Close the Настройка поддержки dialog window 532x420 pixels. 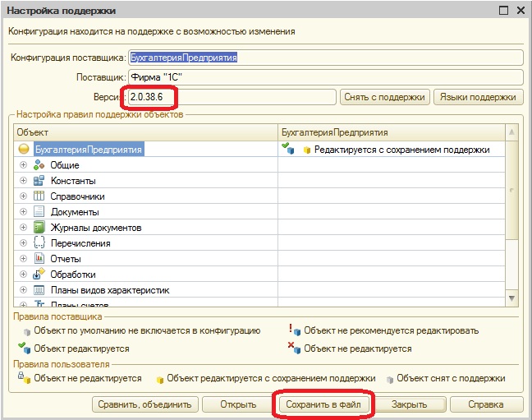[x=521, y=11]
